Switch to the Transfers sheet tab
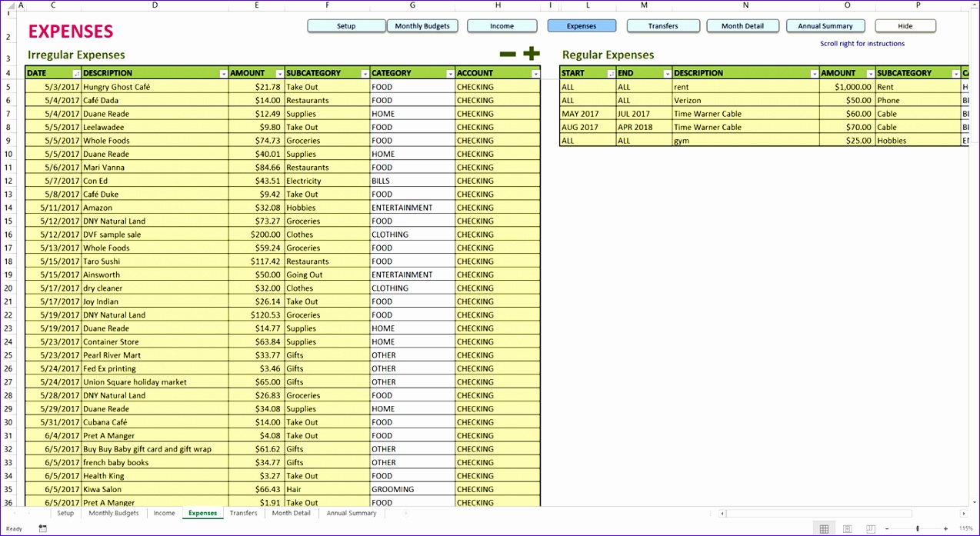The width and height of the screenshot is (980, 536). (243, 513)
